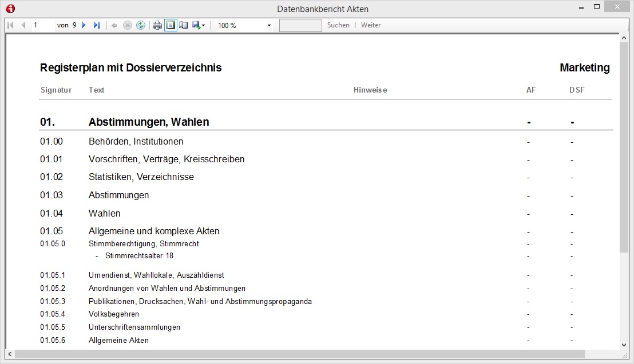Open the export save dropdown
The width and height of the screenshot is (634, 364).
click(199, 25)
